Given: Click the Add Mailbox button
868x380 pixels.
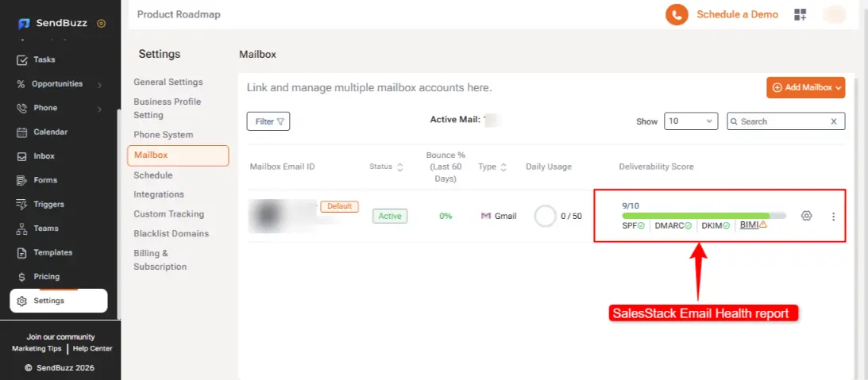Looking at the screenshot, I should click(805, 87).
